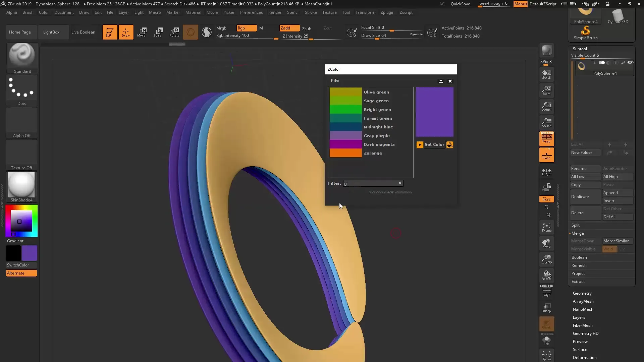The image size is (644, 362).
Task: Click the Frame mesh icon
Action: [546, 227]
